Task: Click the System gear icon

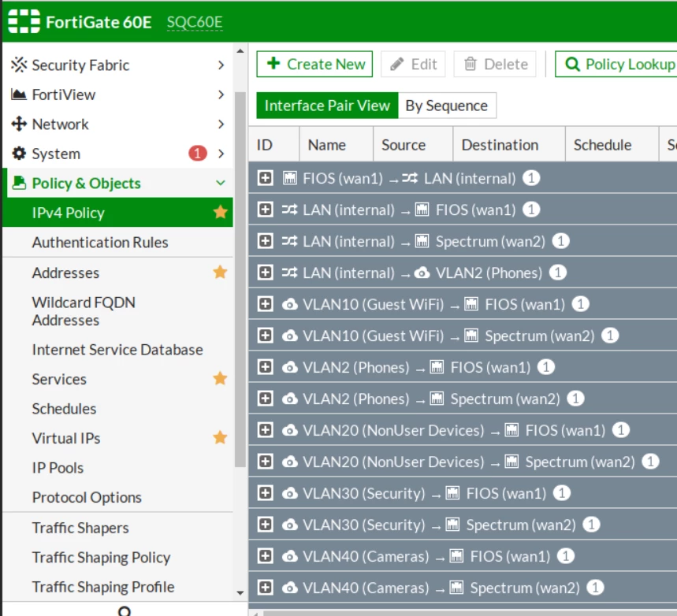Action: click(19, 154)
